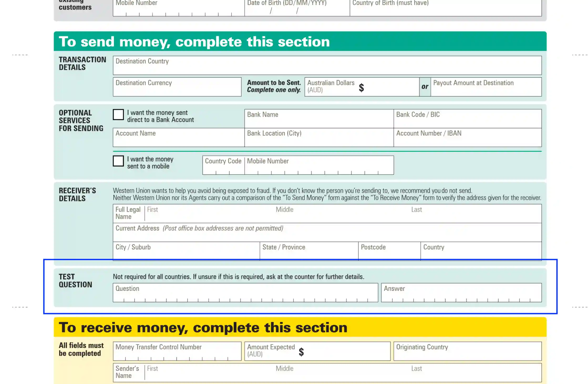Click the Originating Country field

468,351
